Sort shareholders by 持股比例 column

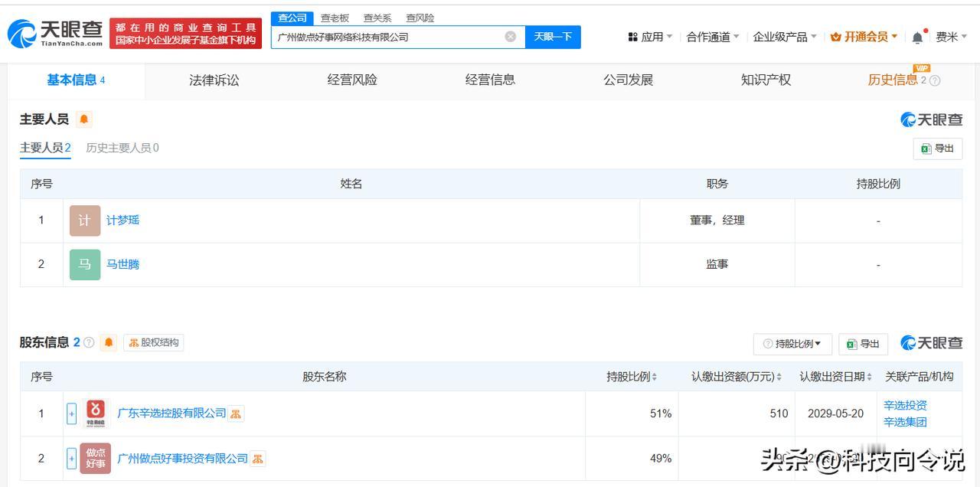coord(632,377)
